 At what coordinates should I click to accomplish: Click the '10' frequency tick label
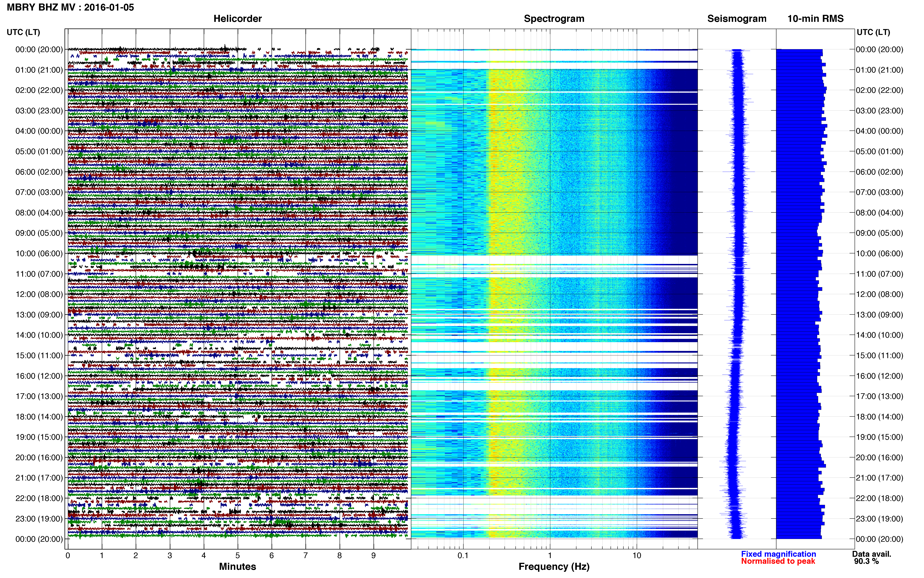pyautogui.click(x=636, y=556)
